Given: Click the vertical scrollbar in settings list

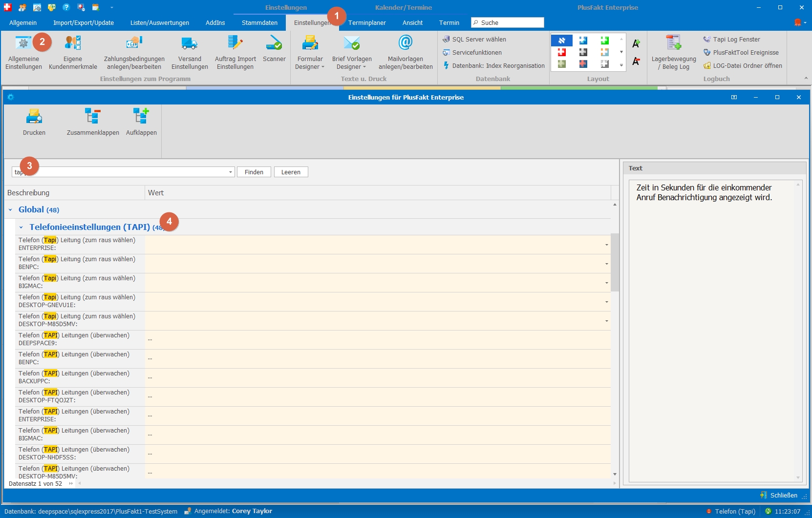Looking at the screenshot, I should (x=615, y=262).
